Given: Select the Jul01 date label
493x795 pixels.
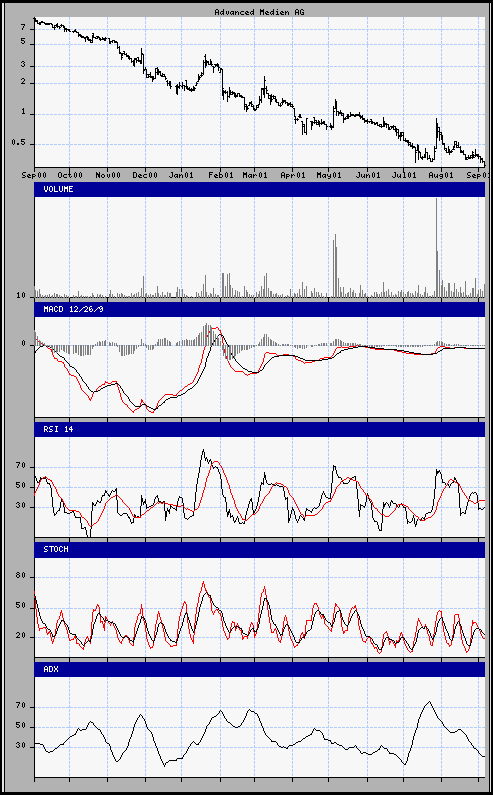Looking at the screenshot, I should pos(404,175).
